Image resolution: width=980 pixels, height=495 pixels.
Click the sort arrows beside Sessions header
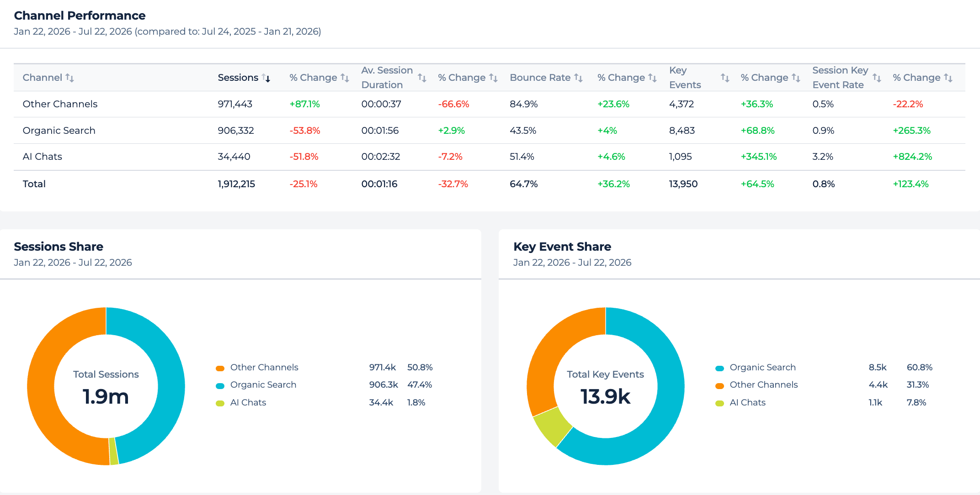(x=266, y=78)
